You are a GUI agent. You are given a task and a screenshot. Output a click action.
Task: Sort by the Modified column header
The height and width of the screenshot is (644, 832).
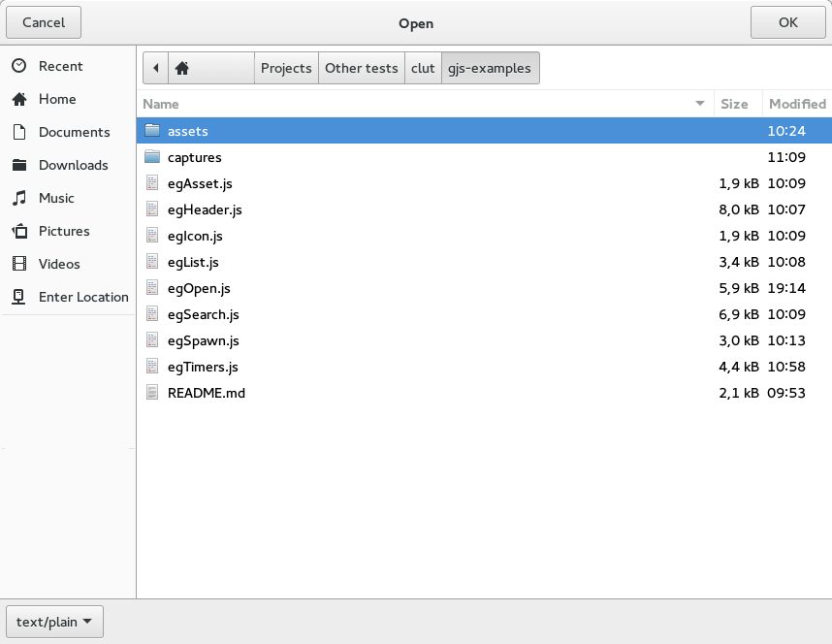tap(797, 104)
